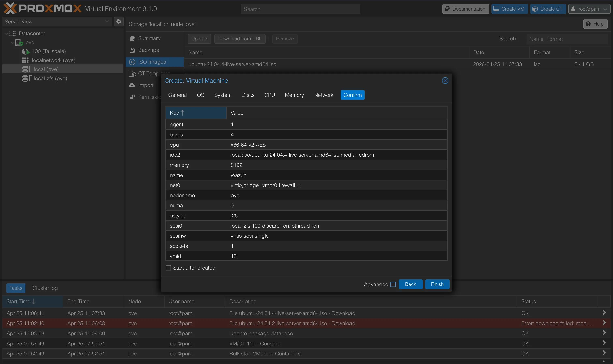This screenshot has width=613, height=364.
Task: Click Download from URL button
Action: point(240,39)
